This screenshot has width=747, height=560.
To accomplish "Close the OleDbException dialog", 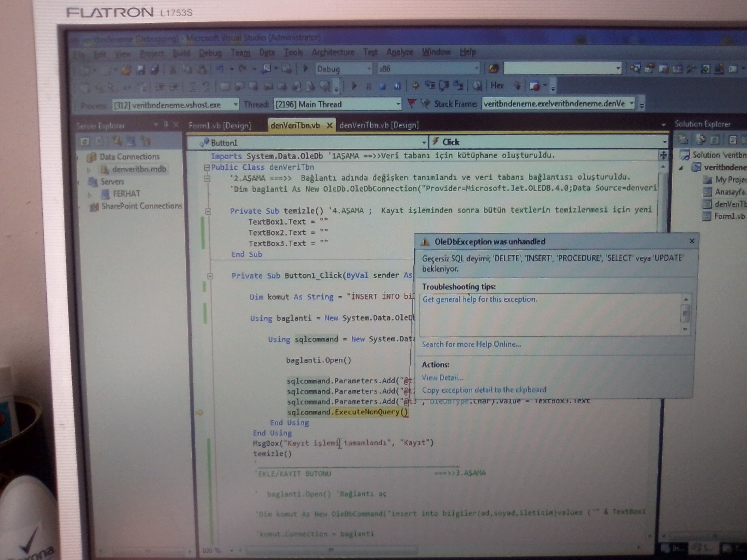I will point(691,241).
